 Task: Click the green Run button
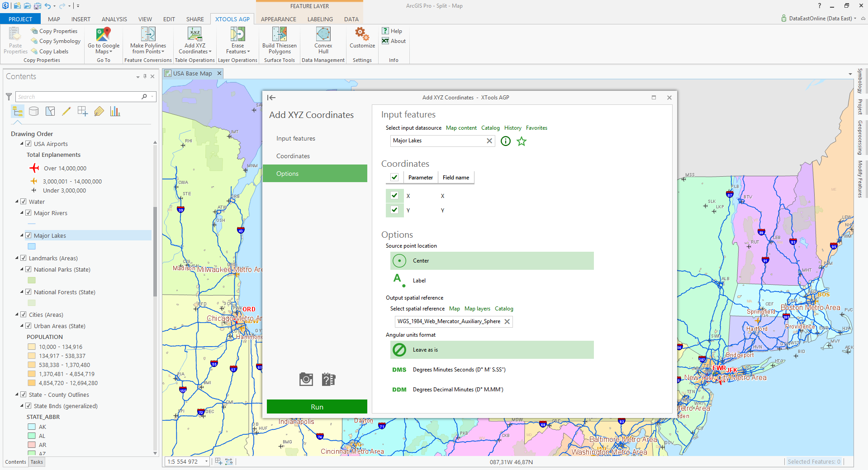tap(317, 407)
